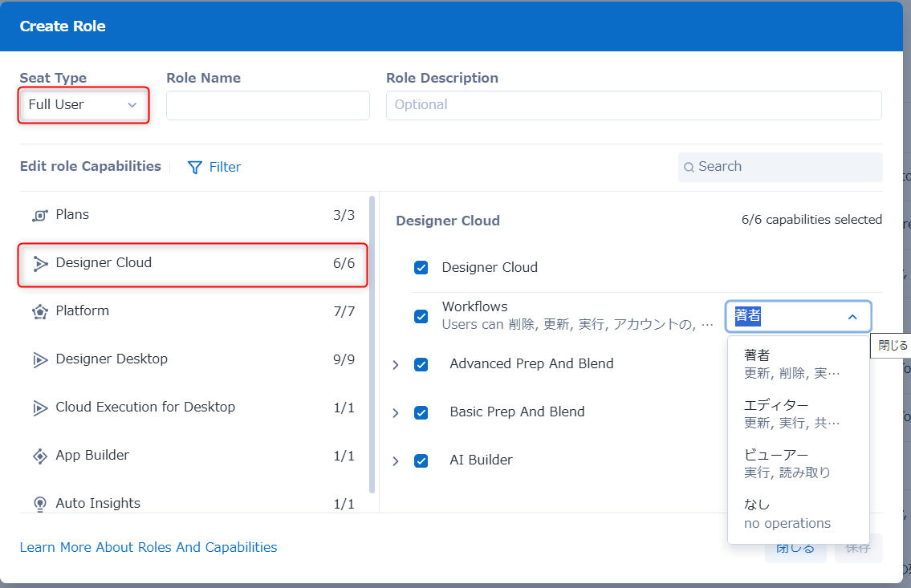Viewport: 911px width, 588px height.
Task: Select the App Builder category row
Action: click(x=193, y=456)
